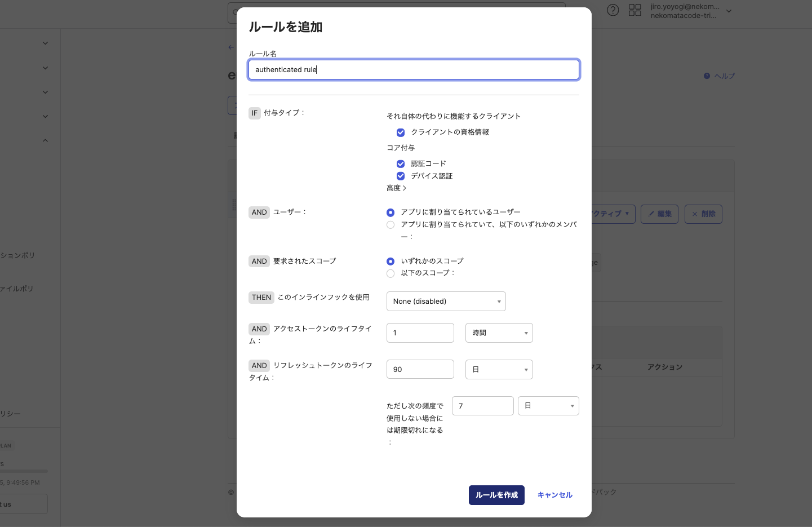Click the question mark icon beside ヘルプ
This screenshot has width=812, height=527.
[x=707, y=76]
